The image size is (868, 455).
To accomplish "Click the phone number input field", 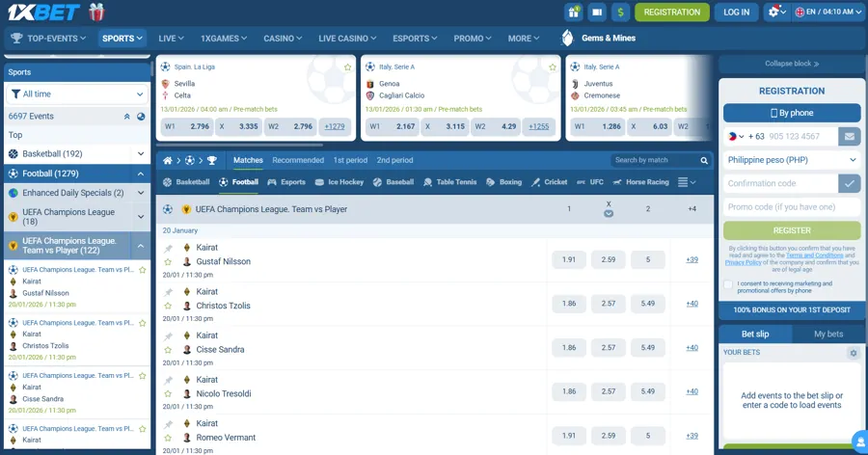I will [801, 136].
